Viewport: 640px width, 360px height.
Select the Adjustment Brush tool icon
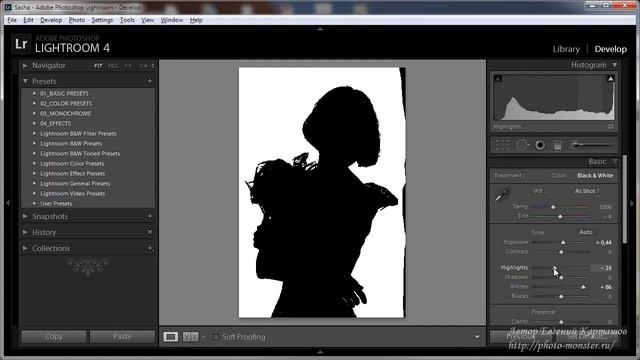(592, 144)
